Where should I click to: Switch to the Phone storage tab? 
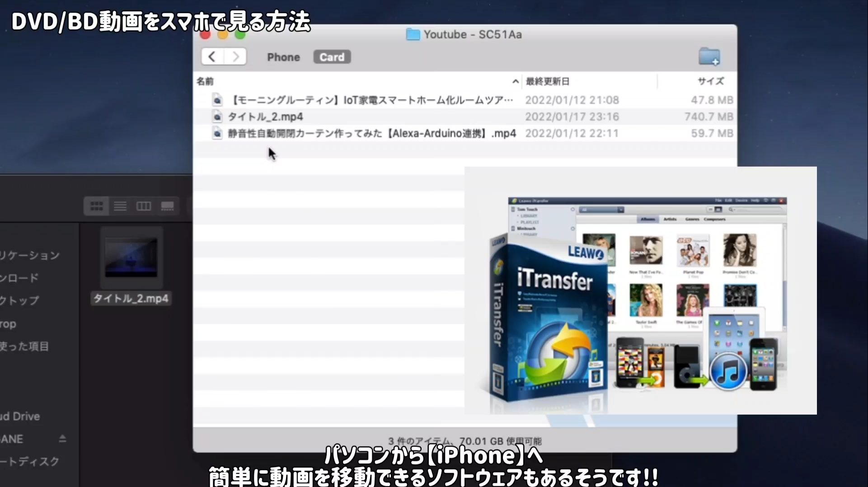coord(283,57)
